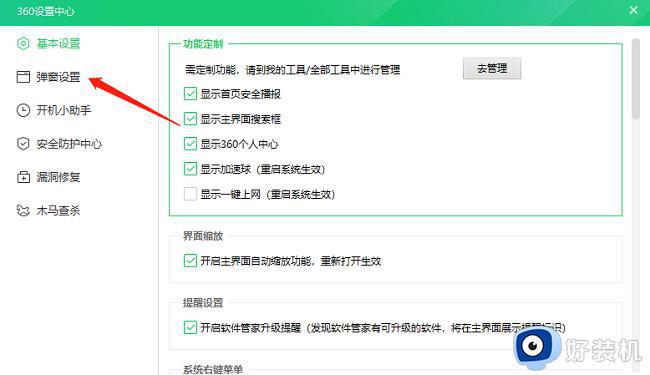Click the 360设置中心 title text
The width and height of the screenshot is (650, 375).
tap(46, 11)
